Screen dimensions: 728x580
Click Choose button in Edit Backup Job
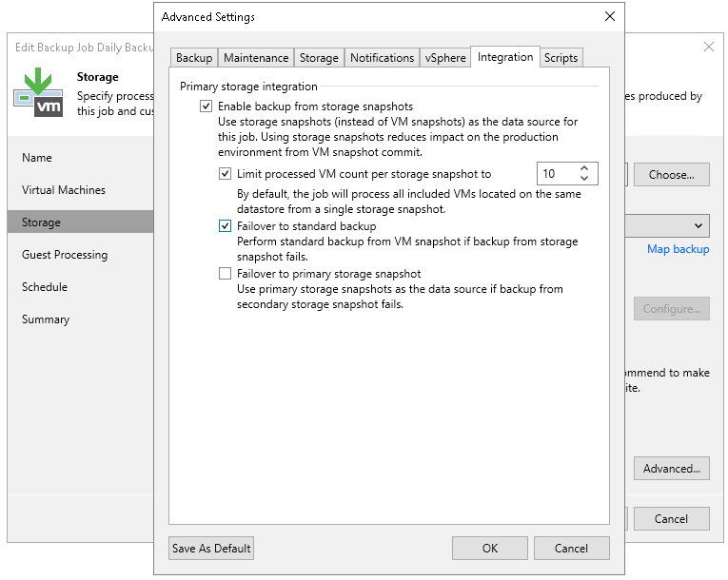pos(672,174)
